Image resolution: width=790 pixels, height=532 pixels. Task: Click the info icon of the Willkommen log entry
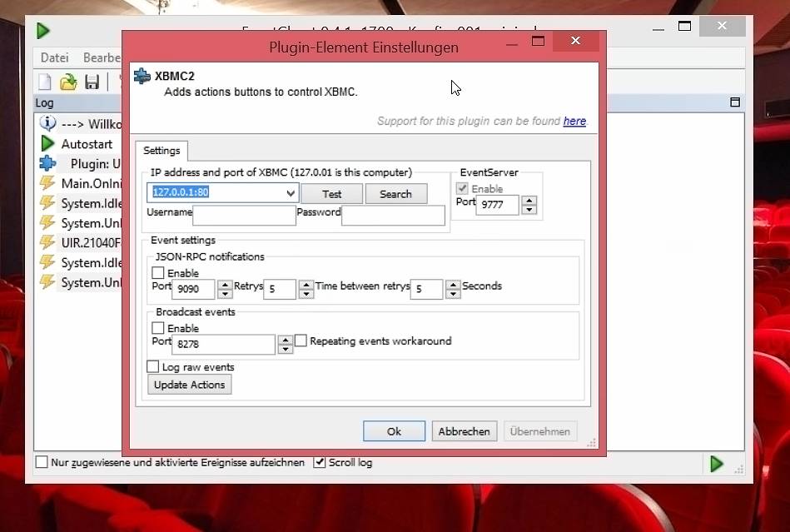point(47,123)
